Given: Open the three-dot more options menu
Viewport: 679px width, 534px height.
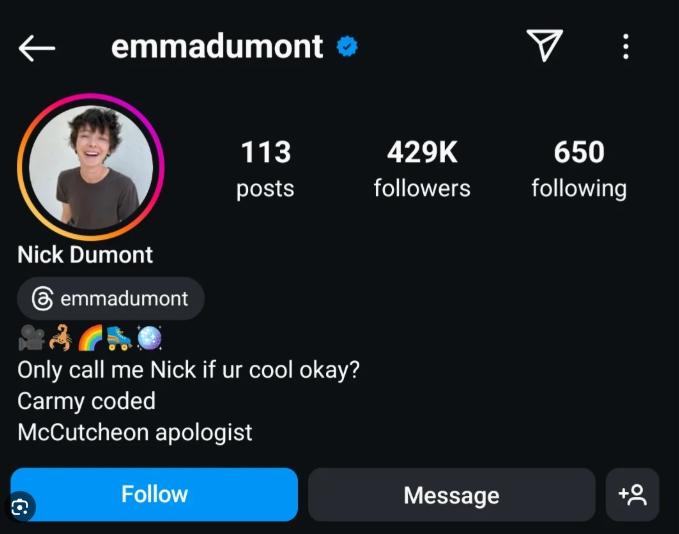Looking at the screenshot, I should 626,46.
